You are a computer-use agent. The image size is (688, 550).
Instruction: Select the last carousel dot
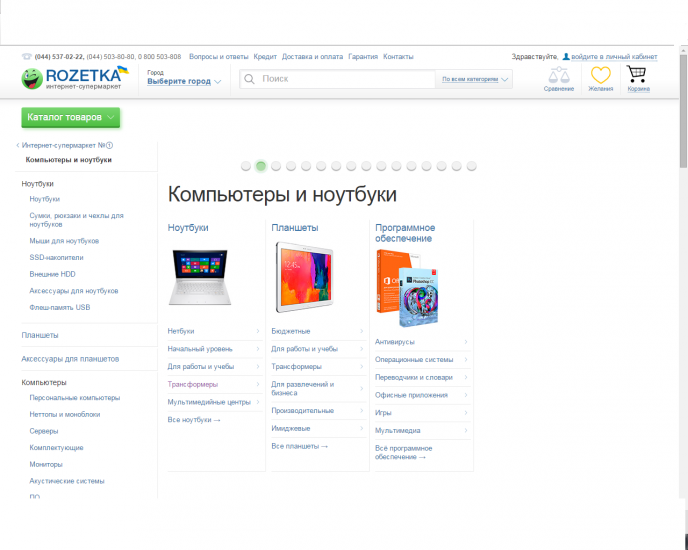click(x=471, y=166)
